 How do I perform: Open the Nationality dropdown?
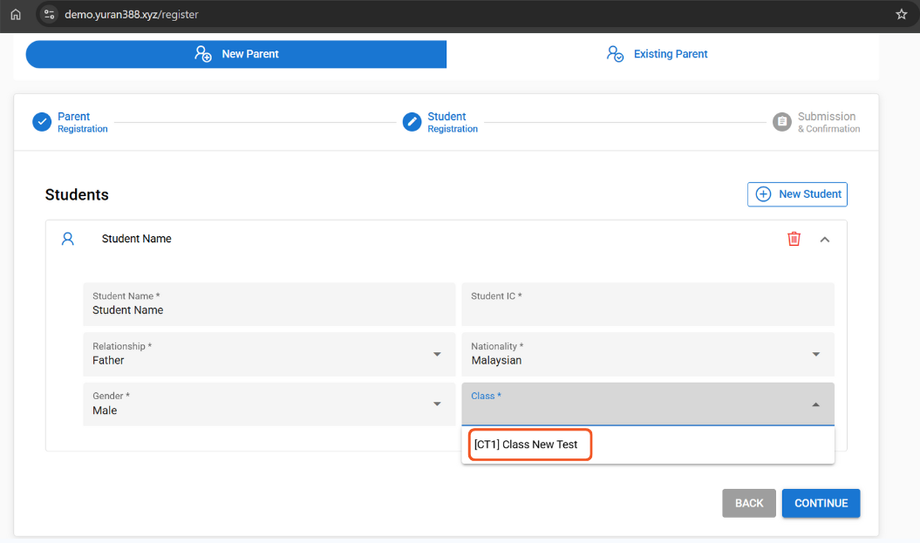[647, 354]
